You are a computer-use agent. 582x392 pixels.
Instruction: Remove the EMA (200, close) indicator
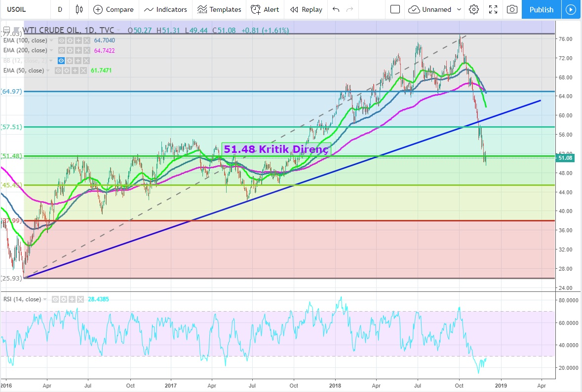[x=87, y=50]
